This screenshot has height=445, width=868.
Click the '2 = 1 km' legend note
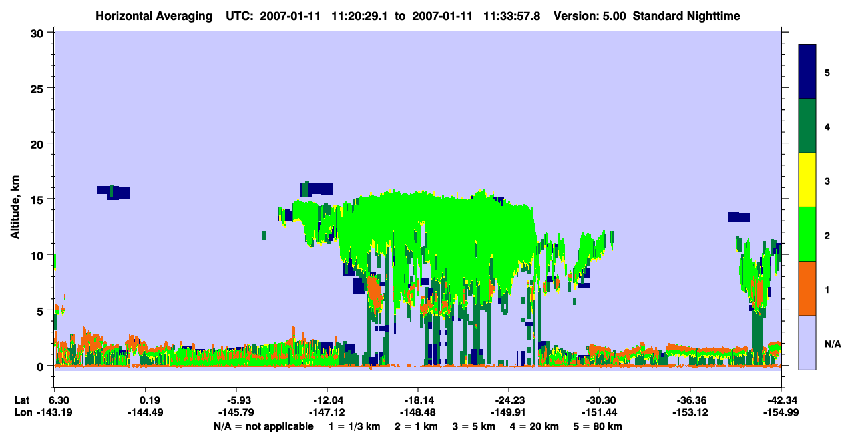click(417, 426)
